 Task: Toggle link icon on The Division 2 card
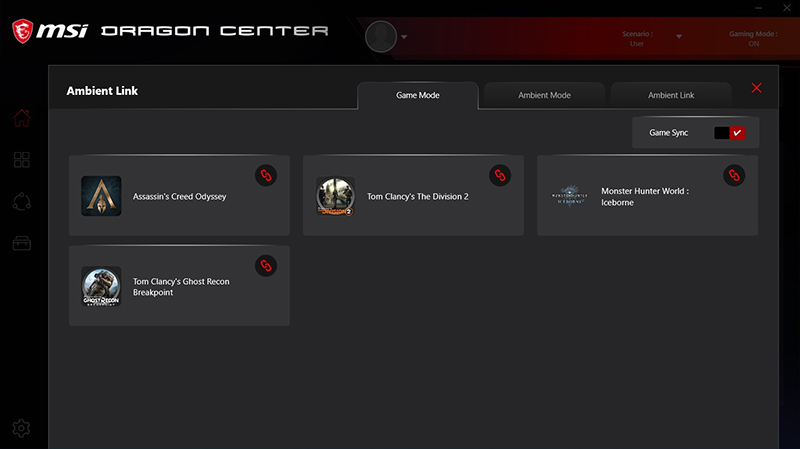click(499, 175)
